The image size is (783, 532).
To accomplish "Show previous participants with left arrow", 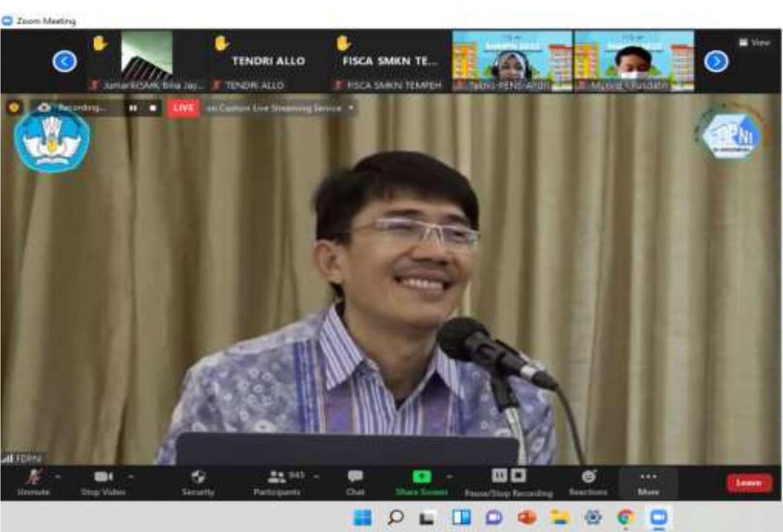I will pos(64,61).
